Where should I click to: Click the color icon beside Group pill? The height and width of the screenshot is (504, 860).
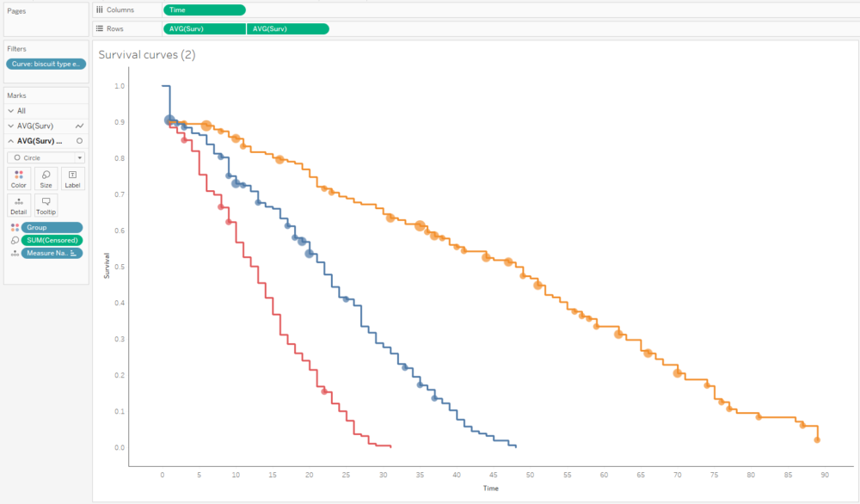pos(14,228)
